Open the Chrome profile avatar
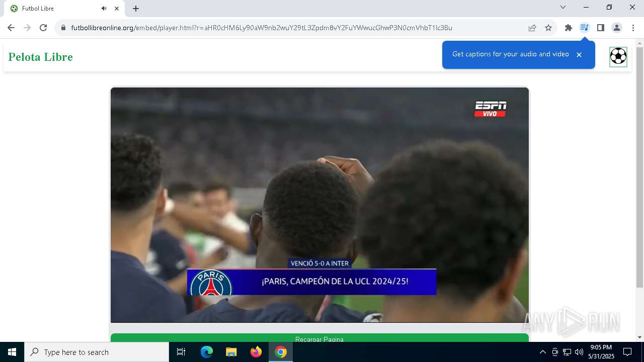The width and height of the screenshot is (644, 362). click(x=616, y=28)
